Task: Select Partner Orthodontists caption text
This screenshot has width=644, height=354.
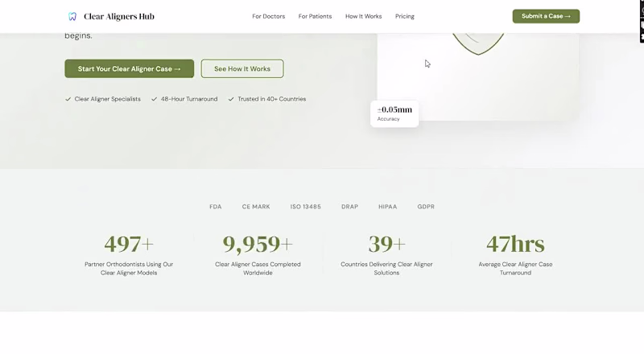Action: 129,269
